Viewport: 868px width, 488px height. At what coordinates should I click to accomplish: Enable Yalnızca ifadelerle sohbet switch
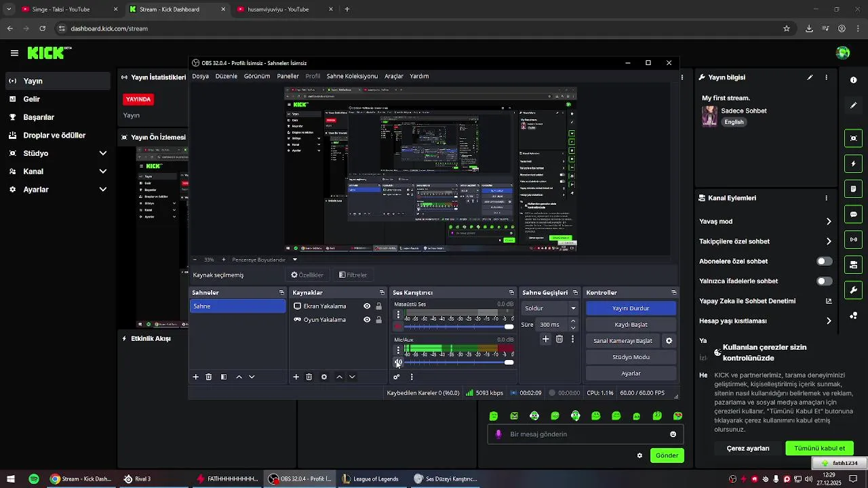825,281
